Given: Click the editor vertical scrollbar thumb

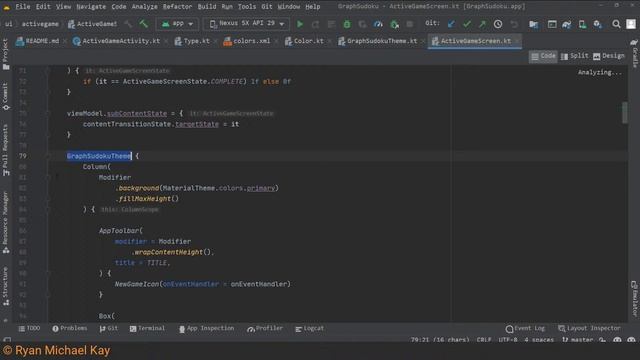Looking at the screenshot, I should point(624,112).
